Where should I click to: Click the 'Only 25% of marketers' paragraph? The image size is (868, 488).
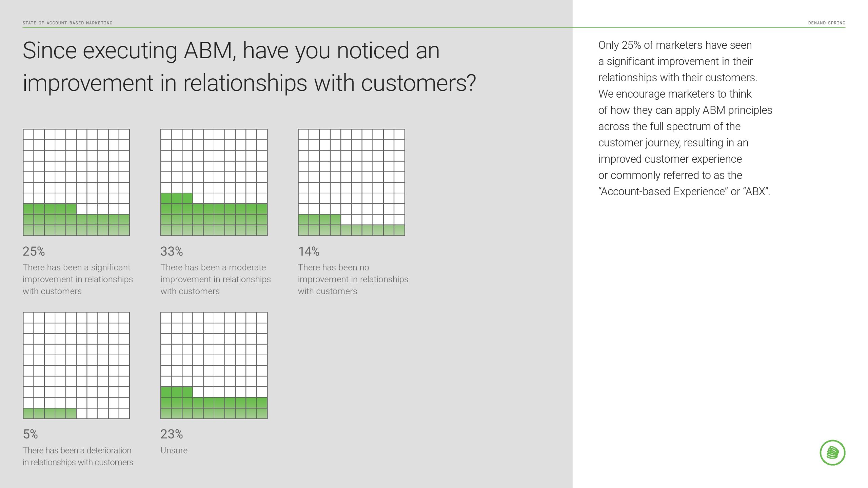coord(685,118)
